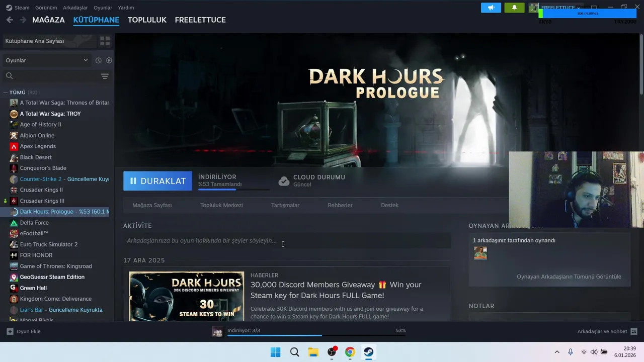Collapse the TÜMÜ games section
The image size is (644, 362).
tap(6, 93)
